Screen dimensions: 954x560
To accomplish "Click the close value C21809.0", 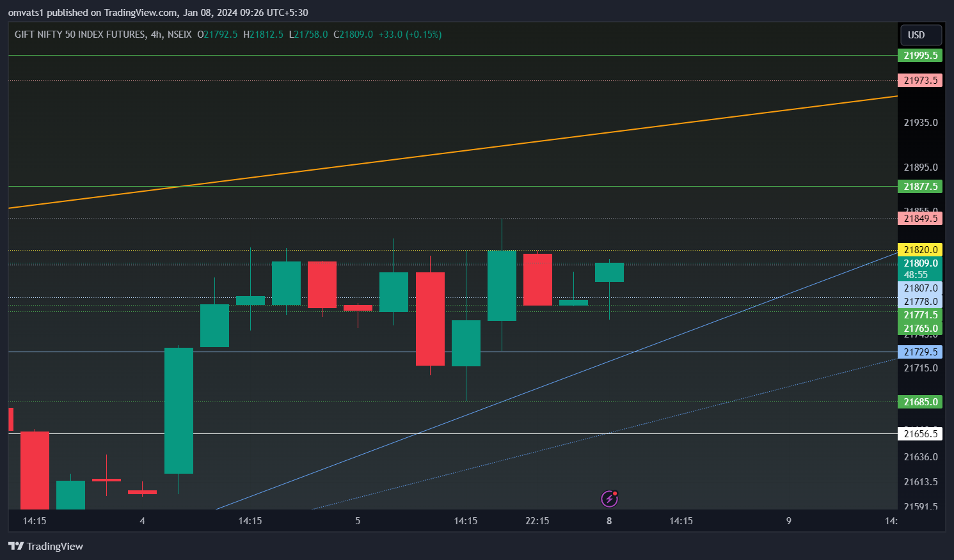I will 353,35.
